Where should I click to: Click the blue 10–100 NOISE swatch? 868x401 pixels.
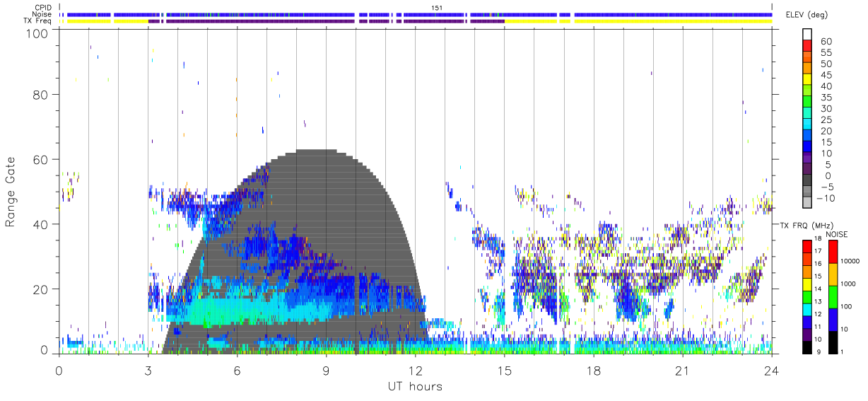click(x=833, y=320)
